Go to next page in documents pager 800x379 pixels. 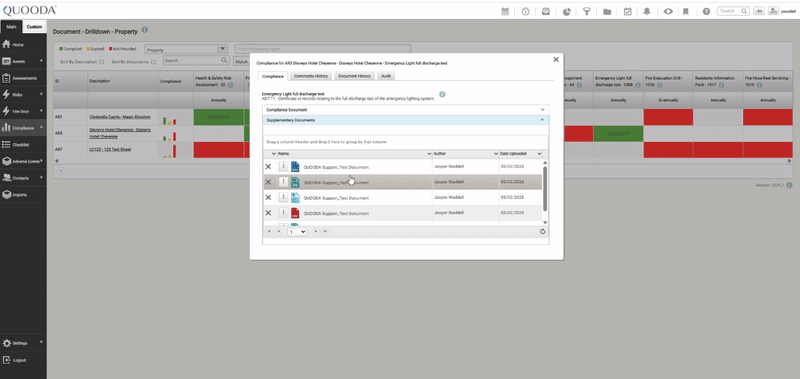click(x=315, y=232)
